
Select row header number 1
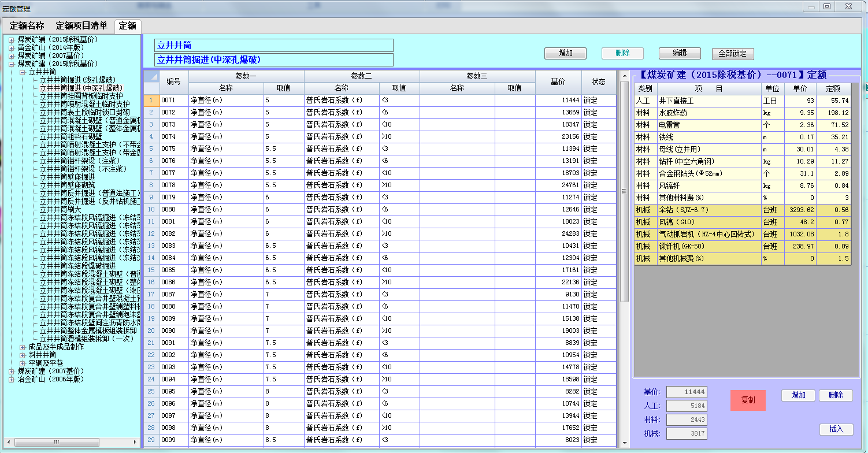click(151, 100)
